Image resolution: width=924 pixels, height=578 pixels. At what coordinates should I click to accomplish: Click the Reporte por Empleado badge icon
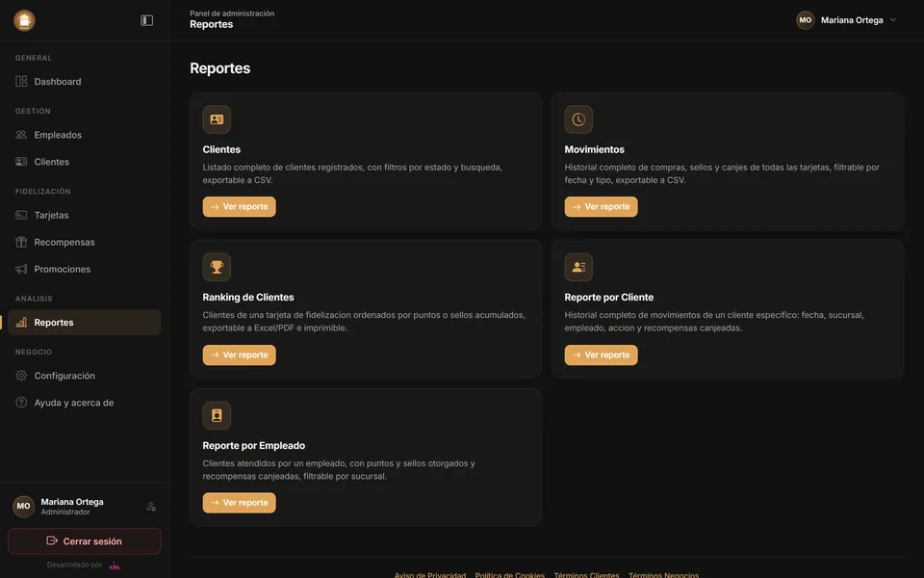217,415
